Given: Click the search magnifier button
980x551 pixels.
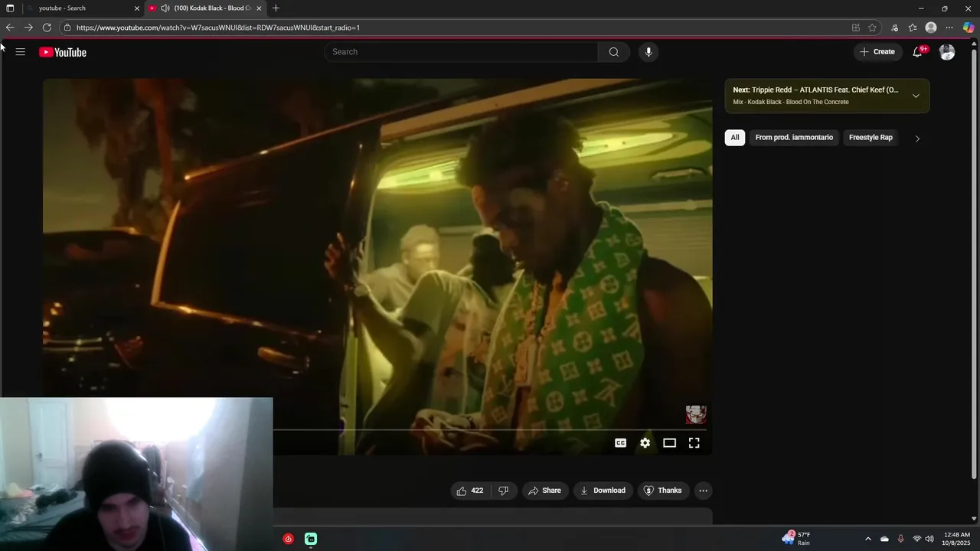Looking at the screenshot, I should 613,52.
